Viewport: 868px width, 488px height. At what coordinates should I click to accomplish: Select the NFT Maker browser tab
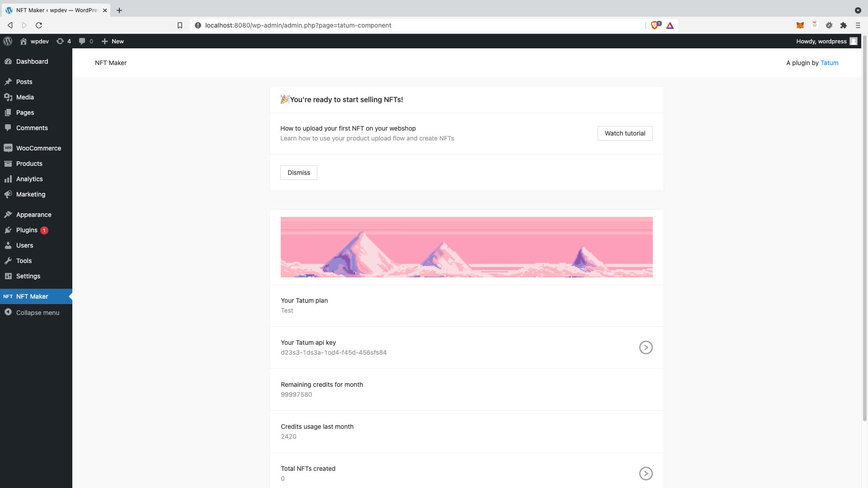coord(56,10)
